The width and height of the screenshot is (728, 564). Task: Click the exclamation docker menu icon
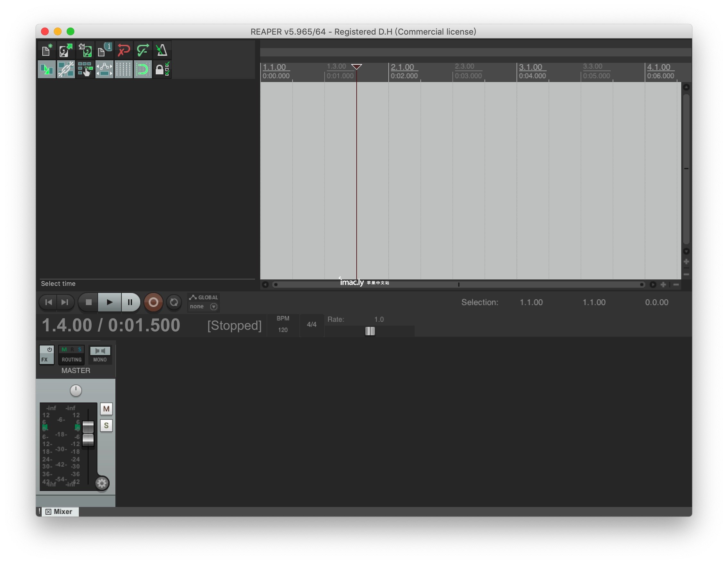pos(39,511)
